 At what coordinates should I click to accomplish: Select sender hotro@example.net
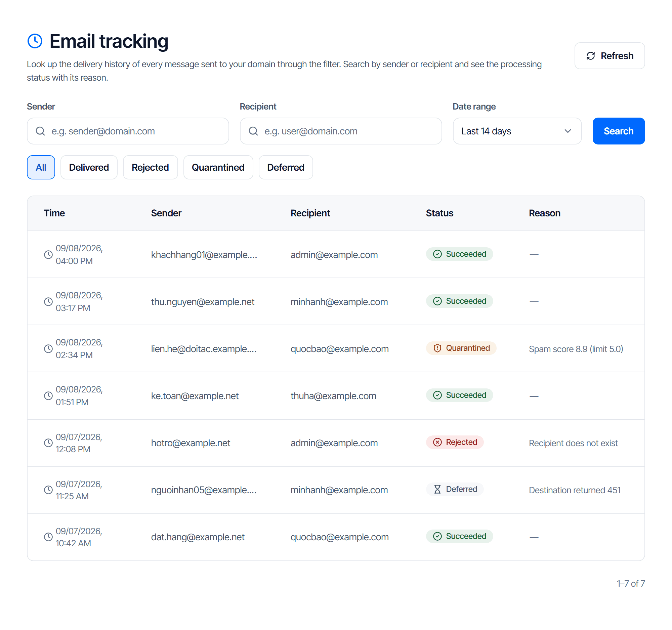pyautogui.click(x=190, y=443)
